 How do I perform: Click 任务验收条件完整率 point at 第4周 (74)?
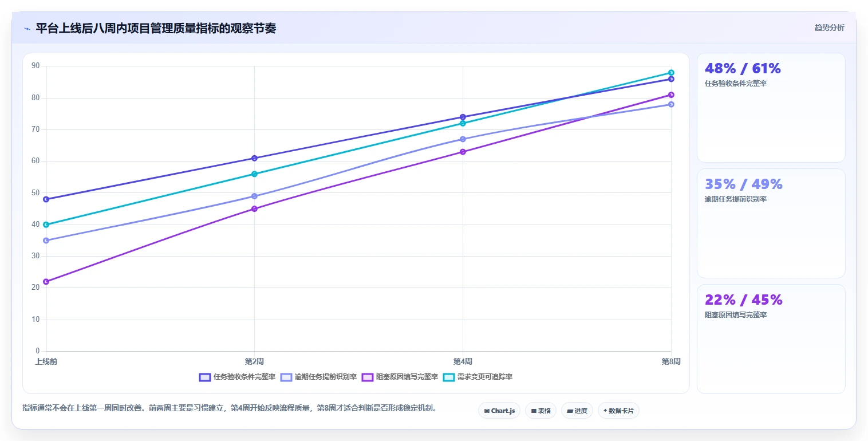click(x=463, y=117)
